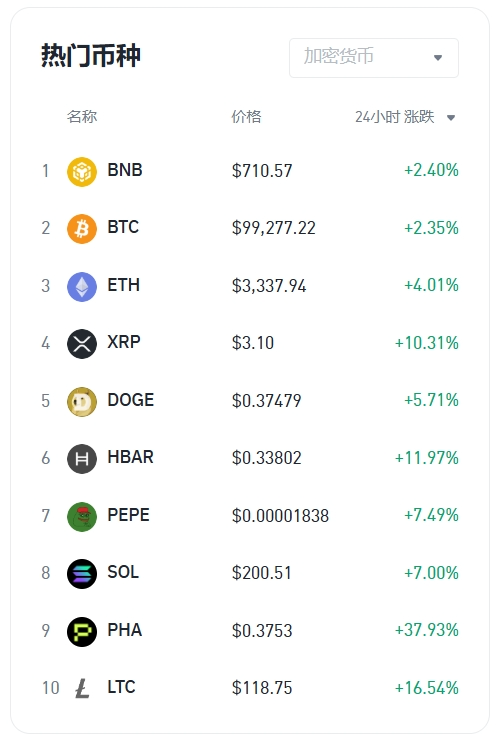This screenshot has width=497, height=744.
Task: Click the Bitcoin BTC orange icon
Action: pos(82,229)
